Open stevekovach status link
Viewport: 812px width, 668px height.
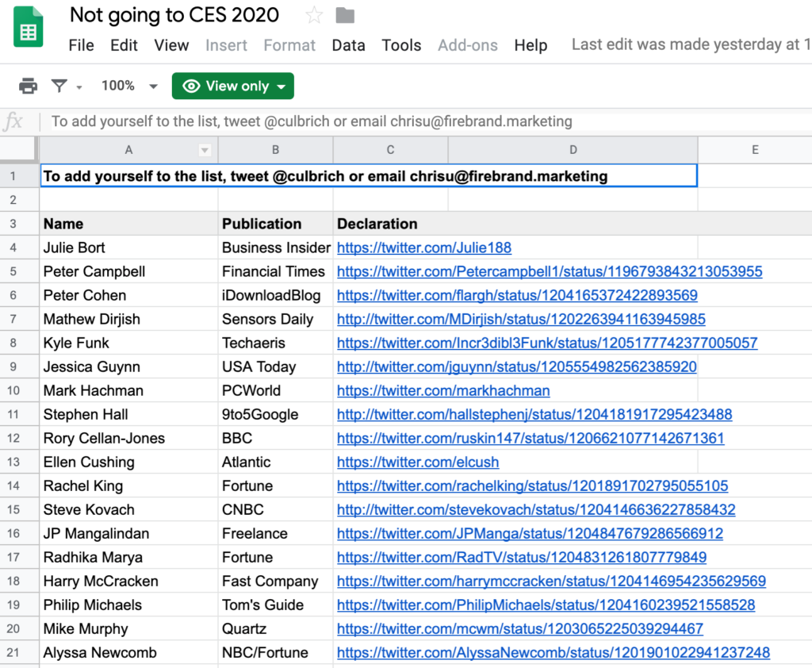coord(536,510)
